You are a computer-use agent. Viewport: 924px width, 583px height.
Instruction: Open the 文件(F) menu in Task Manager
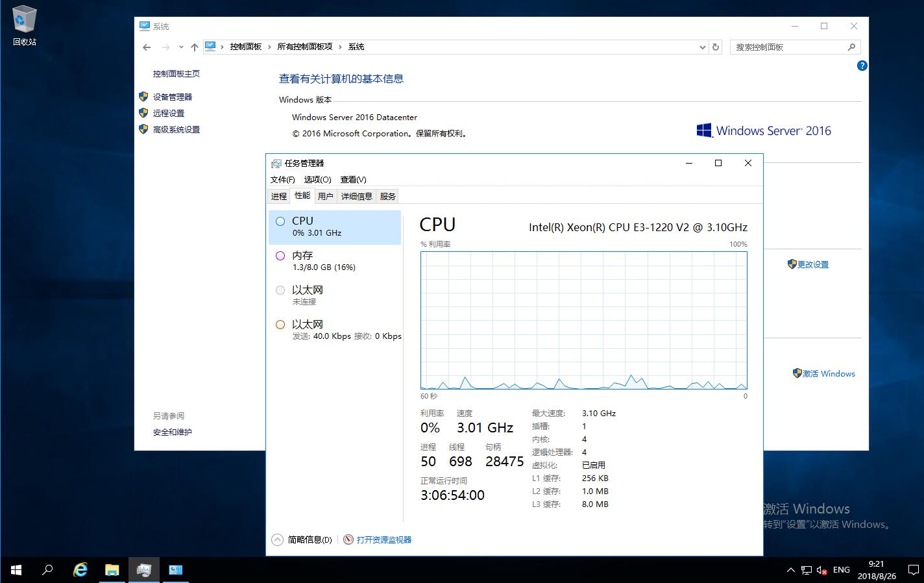point(282,180)
